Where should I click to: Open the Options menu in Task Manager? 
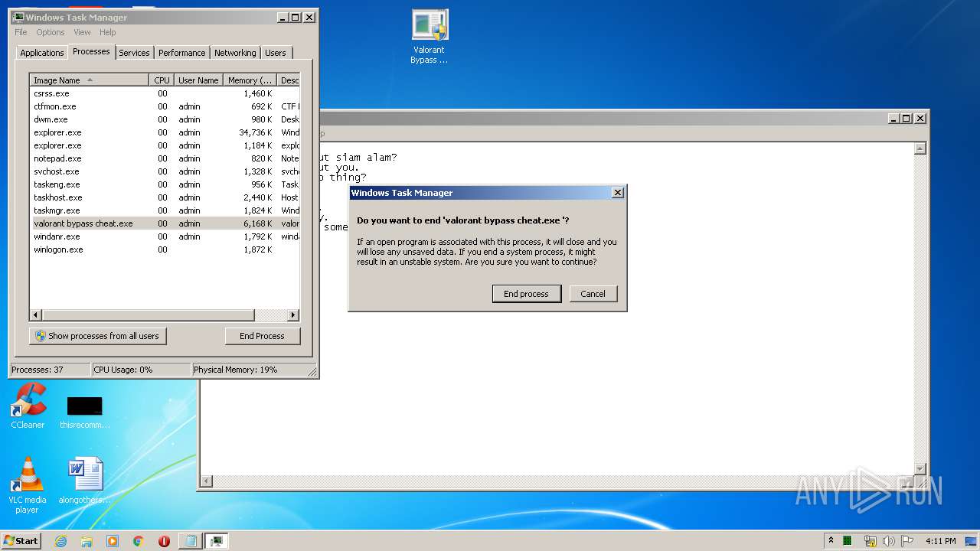(51, 32)
